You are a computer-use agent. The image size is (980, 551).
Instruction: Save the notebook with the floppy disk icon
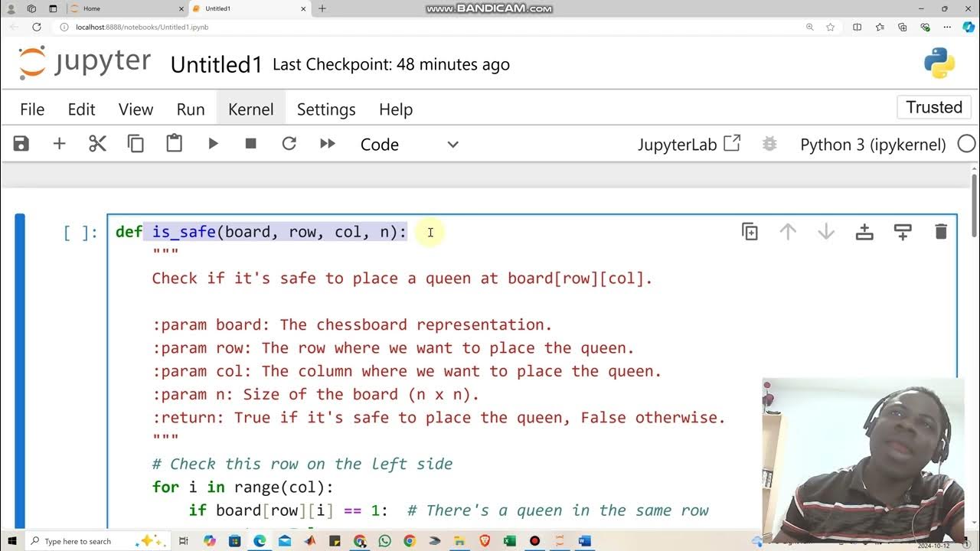[x=21, y=144]
